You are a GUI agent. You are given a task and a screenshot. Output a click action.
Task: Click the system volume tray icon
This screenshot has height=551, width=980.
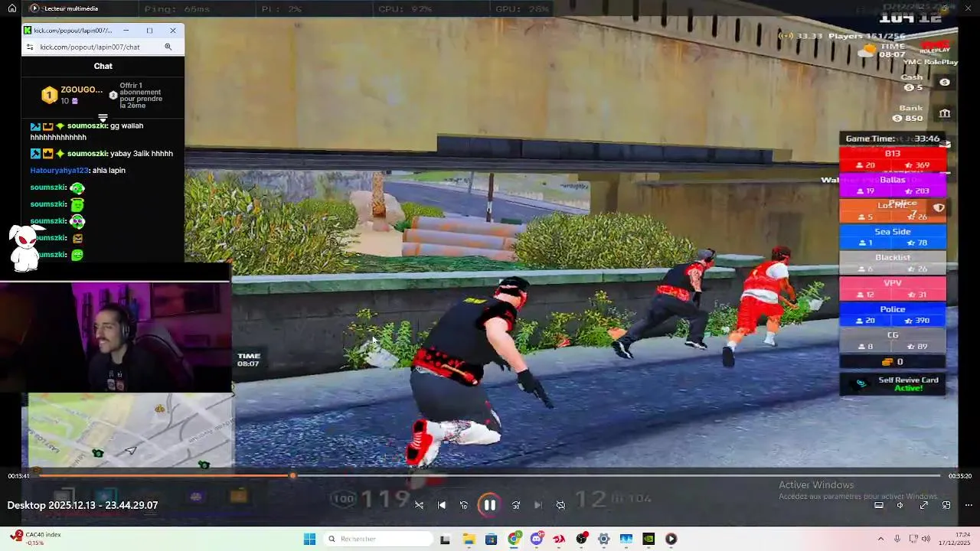pyautogui.click(x=926, y=539)
